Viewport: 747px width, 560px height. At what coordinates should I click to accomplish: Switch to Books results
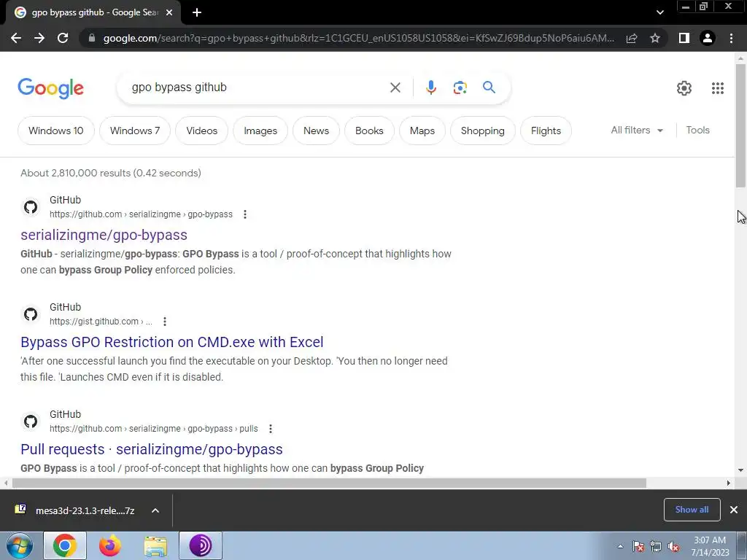[369, 131]
